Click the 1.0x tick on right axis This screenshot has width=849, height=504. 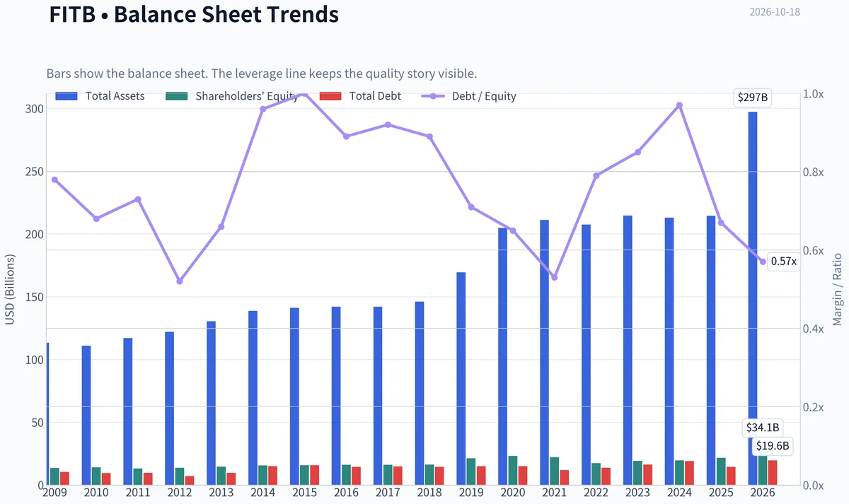pos(814,94)
